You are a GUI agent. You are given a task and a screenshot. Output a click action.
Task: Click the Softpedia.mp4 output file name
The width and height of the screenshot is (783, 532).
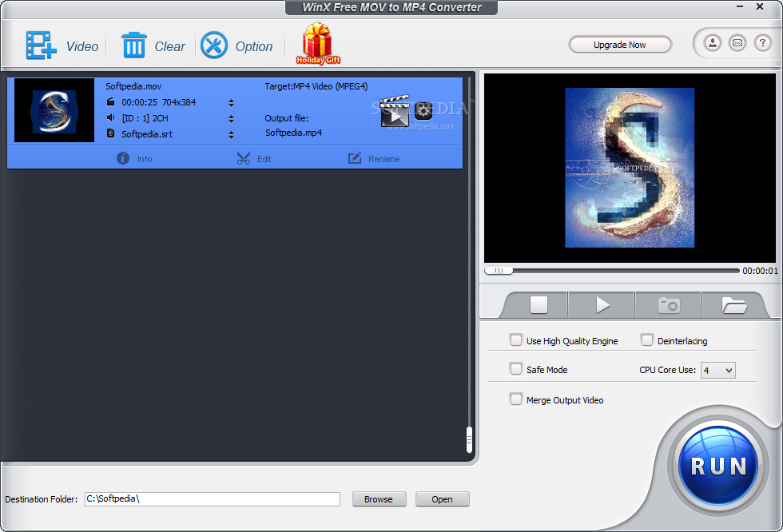point(294,133)
